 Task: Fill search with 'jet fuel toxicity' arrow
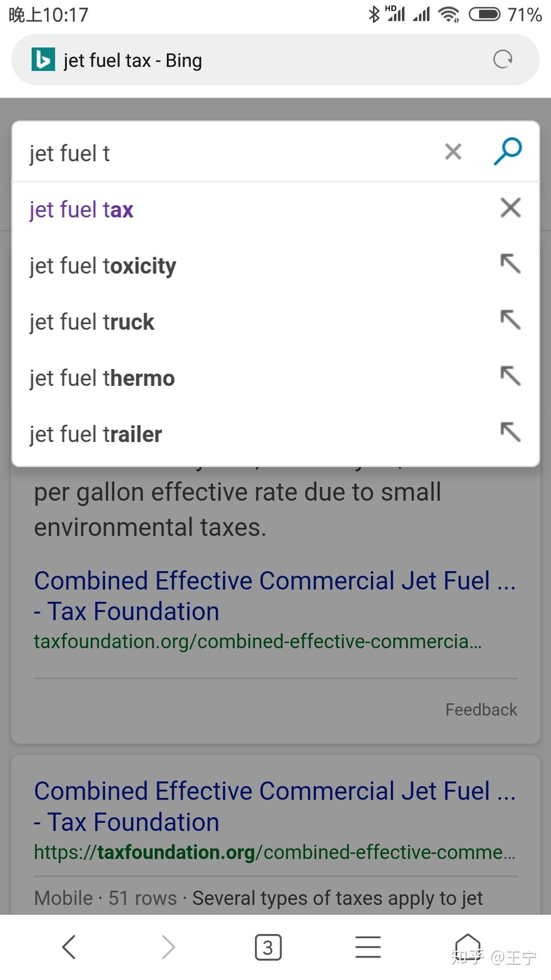[511, 264]
